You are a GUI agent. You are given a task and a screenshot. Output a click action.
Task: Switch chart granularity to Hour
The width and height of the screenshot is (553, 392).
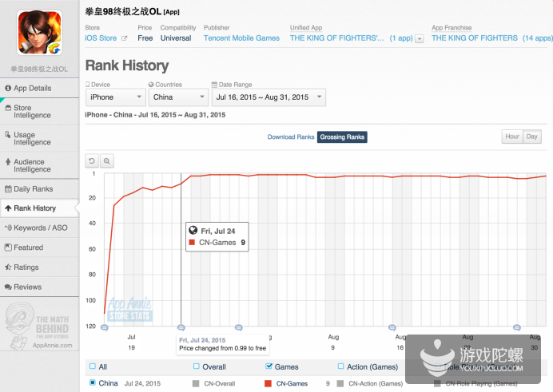[x=511, y=137]
